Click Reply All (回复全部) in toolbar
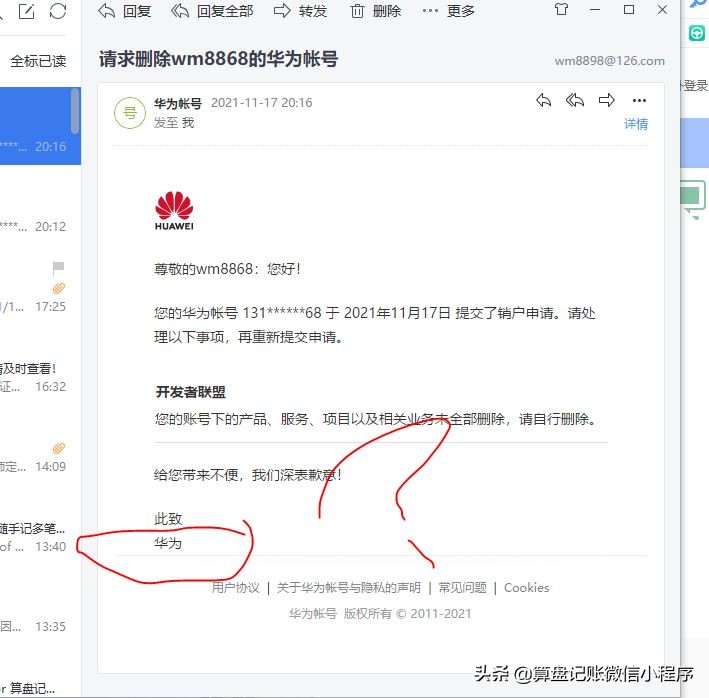The image size is (709, 698). tap(212, 10)
